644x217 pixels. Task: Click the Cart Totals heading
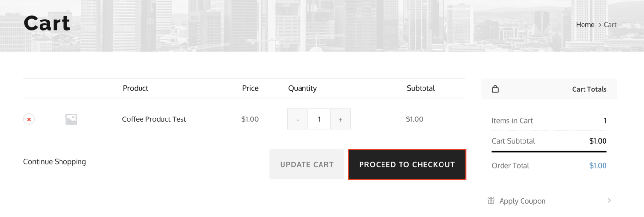click(589, 89)
